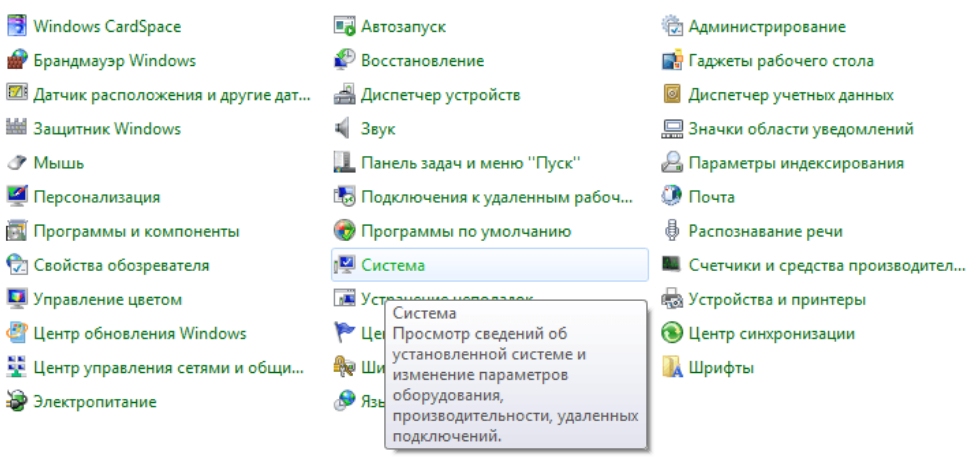
Task: Open Диспетчер учетных данных link
Action: (x=791, y=95)
